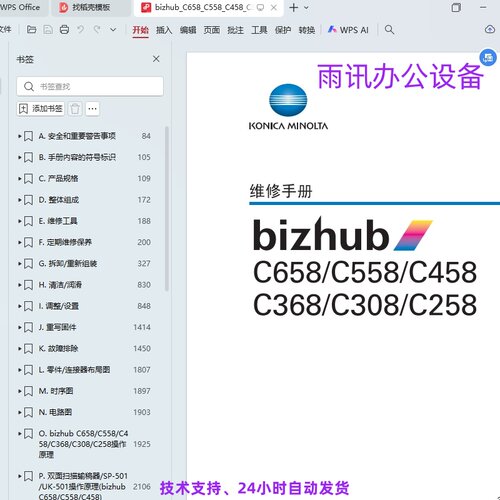The height and width of the screenshot is (500, 500).
Task: Add a new tab with plus icon
Action: click(x=294, y=7)
